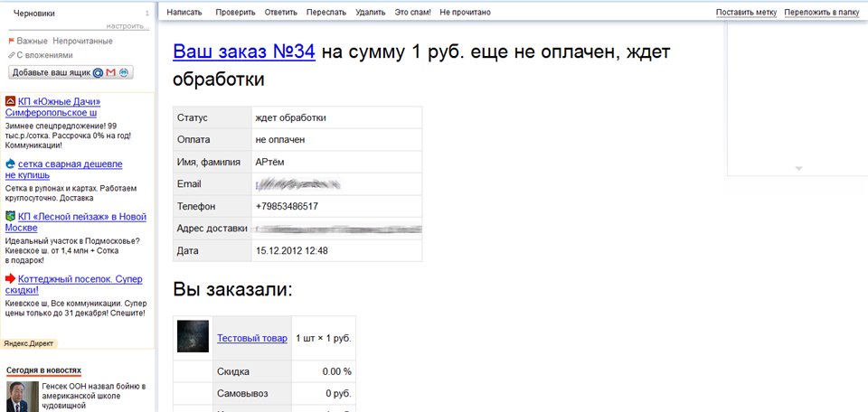The image size is (868, 412).
Task: Click the status value ждет обработки
Action: coord(290,117)
